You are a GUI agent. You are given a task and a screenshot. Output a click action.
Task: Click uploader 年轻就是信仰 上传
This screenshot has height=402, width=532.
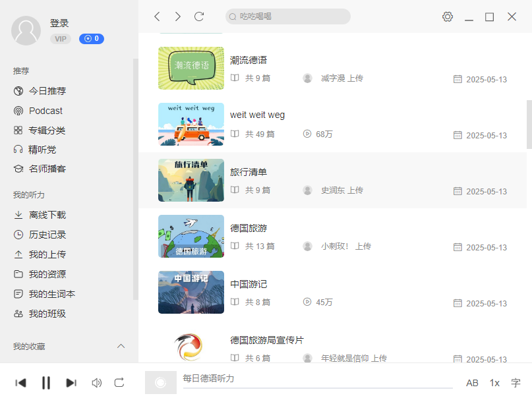[x=354, y=359]
